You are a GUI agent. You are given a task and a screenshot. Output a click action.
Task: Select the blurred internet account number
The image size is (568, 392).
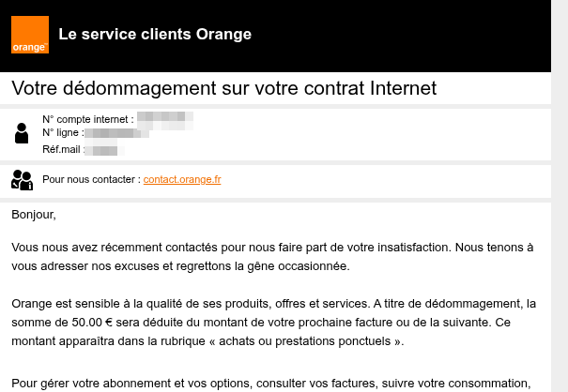(x=165, y=118)
